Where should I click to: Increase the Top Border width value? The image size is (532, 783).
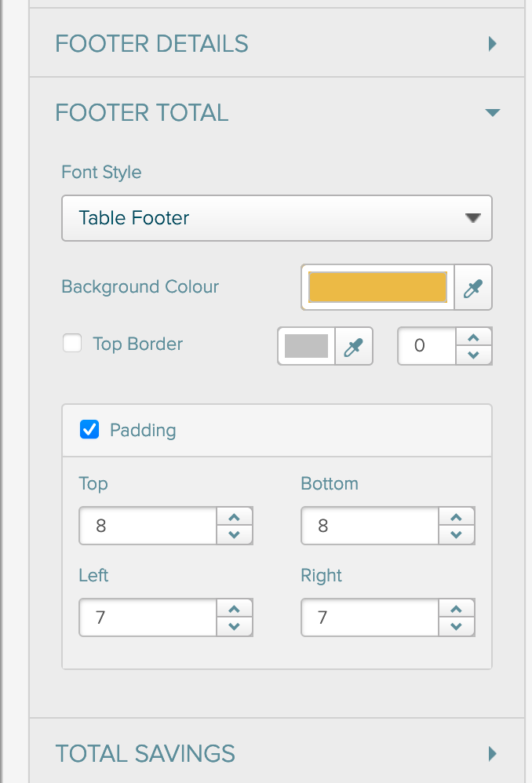(x=474, y=337)
